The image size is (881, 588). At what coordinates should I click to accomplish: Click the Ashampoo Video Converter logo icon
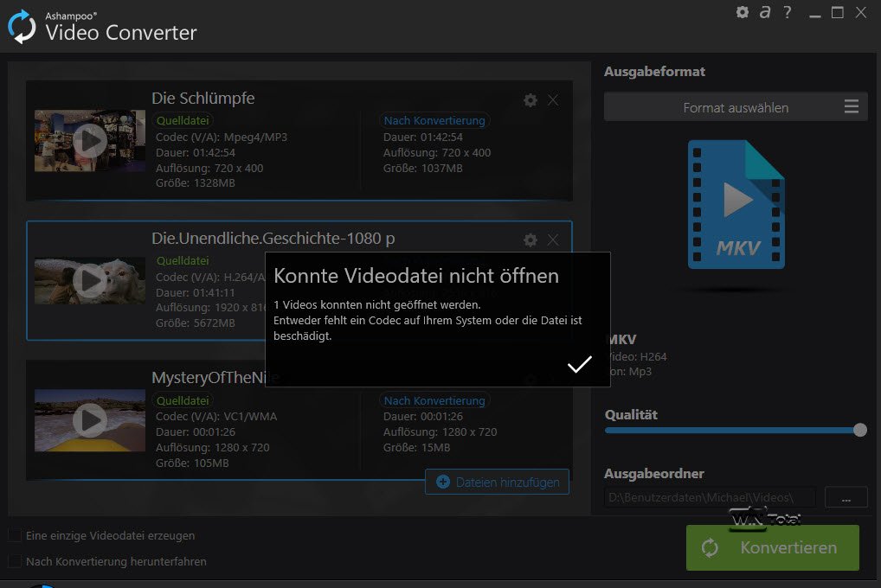pos(22,27)
